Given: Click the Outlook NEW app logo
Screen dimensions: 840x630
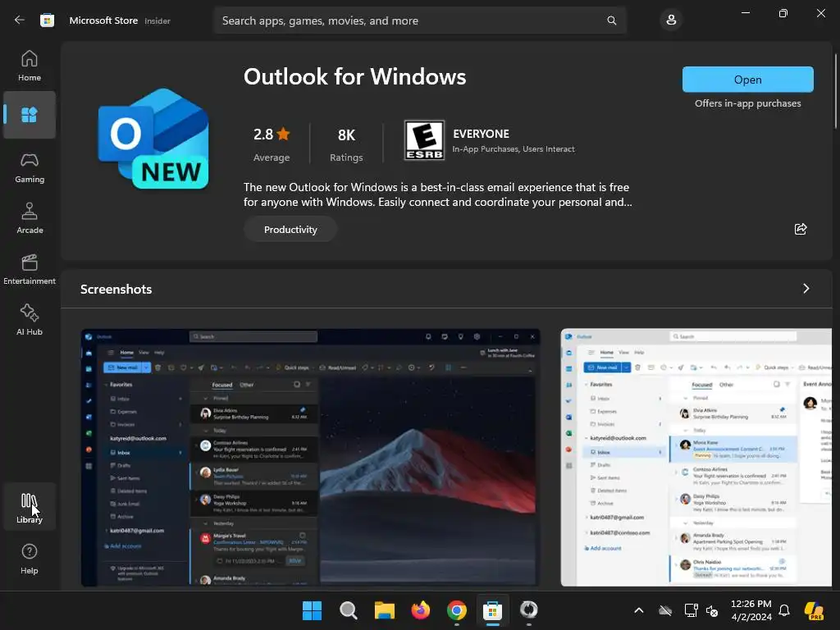Looking at the screenshot, I should 153,139.
